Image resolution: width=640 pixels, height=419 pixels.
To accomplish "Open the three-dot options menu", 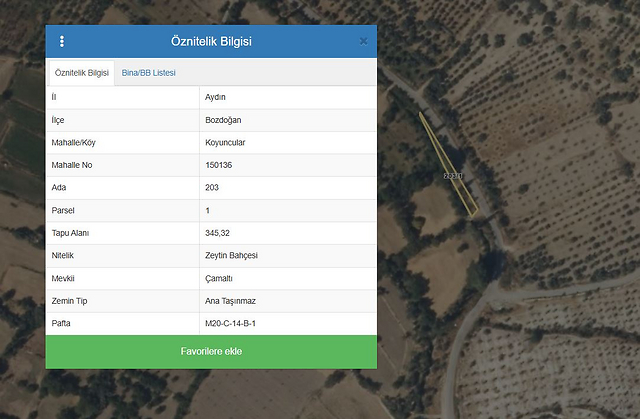I will point(62,41).
